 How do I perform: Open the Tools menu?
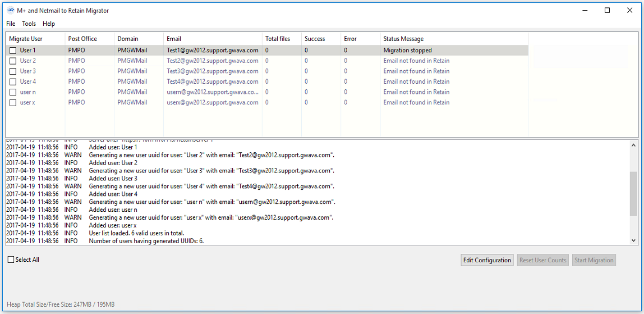click(x=29, y=24)
